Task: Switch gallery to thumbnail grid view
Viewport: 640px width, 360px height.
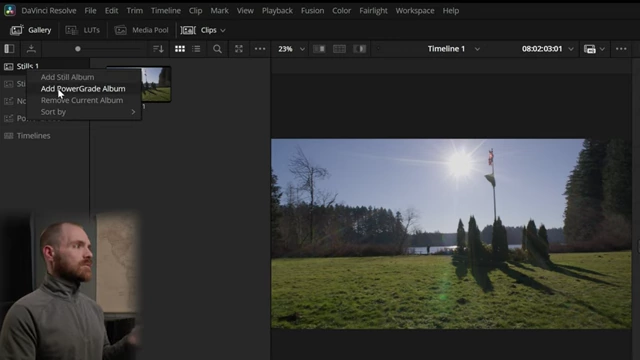Action: click(180, 49)
